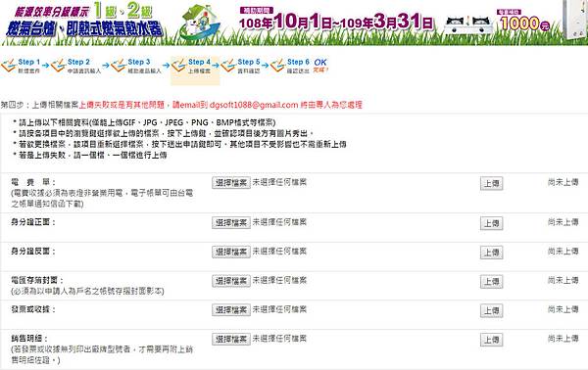The height and width of the screenshot is (370, 588).
Task: Click the 銷售明細 row label
Action: tap(29, 339)
